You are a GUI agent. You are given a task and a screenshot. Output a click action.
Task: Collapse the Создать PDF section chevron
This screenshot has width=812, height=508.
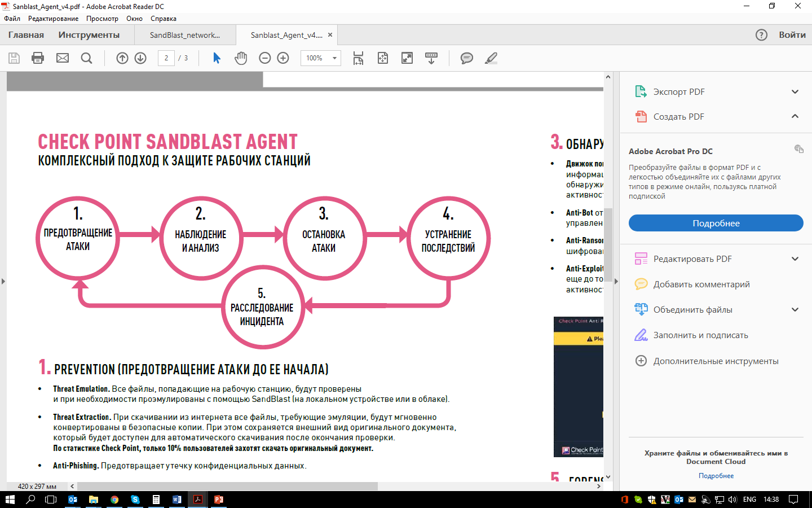point(795,116)
